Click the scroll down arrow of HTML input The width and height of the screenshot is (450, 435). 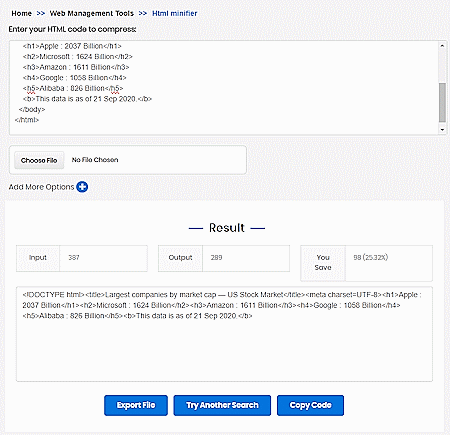[442, 130]
